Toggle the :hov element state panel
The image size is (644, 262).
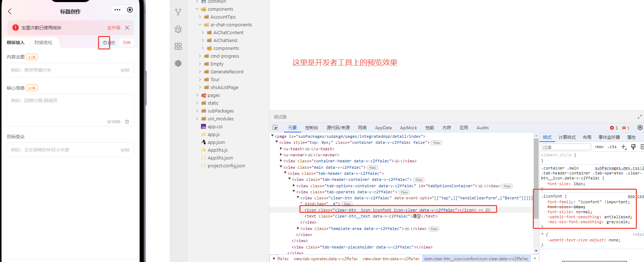click(599, 147)
